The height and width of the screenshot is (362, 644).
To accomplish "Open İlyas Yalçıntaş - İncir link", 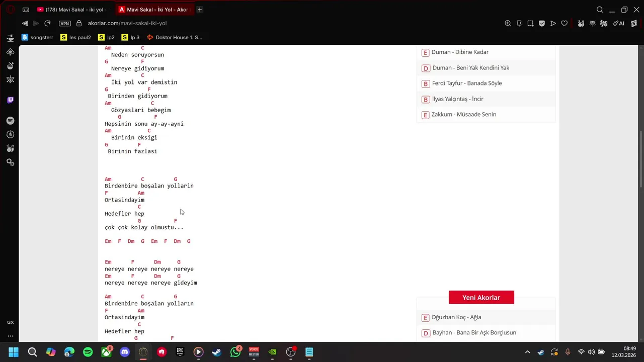I will (x=457, y=99).
